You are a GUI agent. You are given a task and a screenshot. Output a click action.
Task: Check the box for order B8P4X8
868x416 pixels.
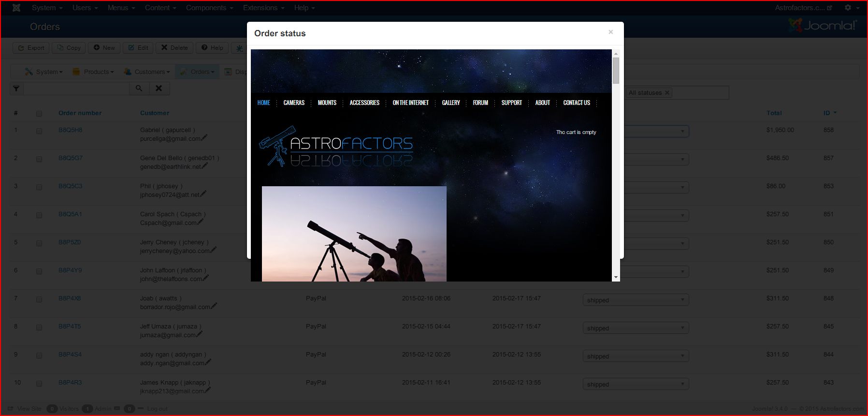pyautogui.click(x=39, y=299)
